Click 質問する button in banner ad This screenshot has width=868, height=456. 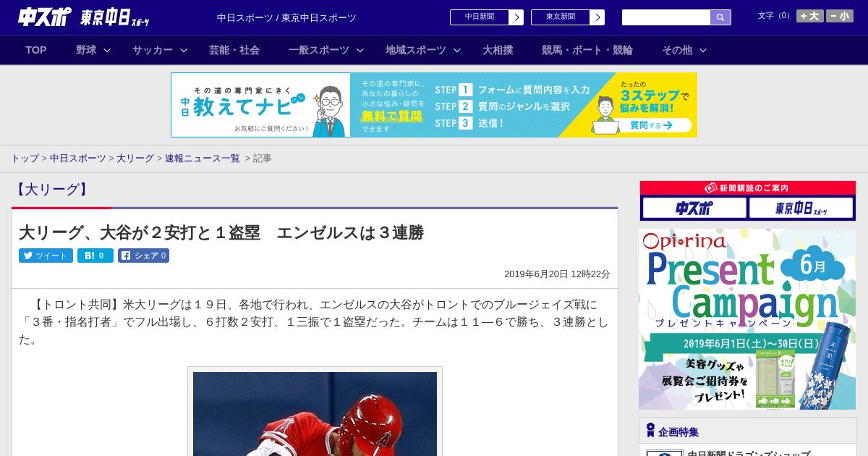[651, 125]
